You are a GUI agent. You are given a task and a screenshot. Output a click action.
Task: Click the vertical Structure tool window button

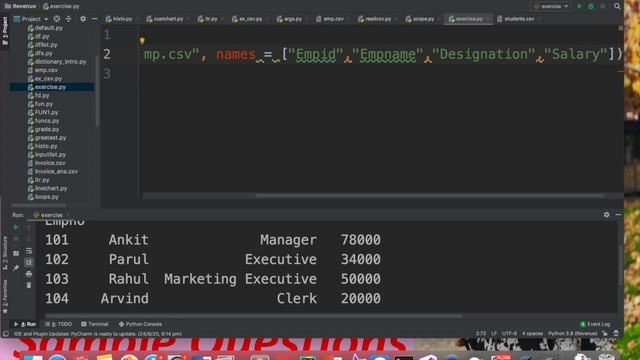5,253
